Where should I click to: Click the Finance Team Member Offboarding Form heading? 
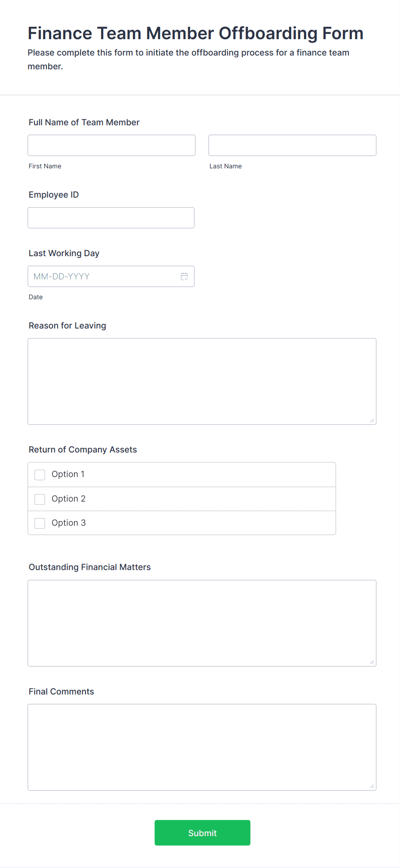[196, 33]
